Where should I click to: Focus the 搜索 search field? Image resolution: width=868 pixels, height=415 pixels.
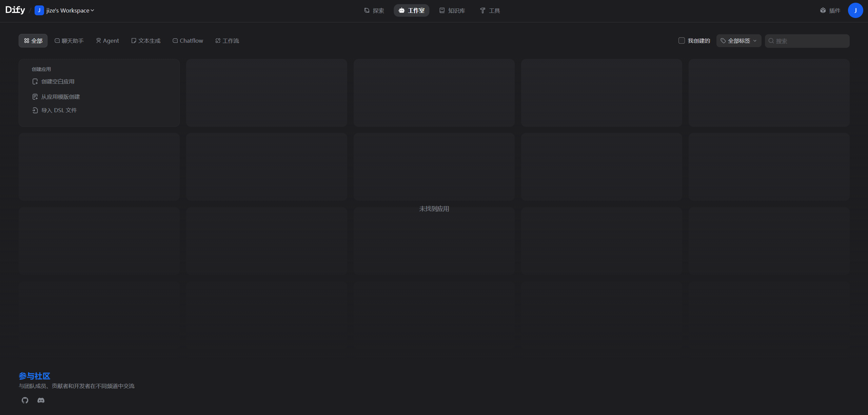[x=807, y=41]
